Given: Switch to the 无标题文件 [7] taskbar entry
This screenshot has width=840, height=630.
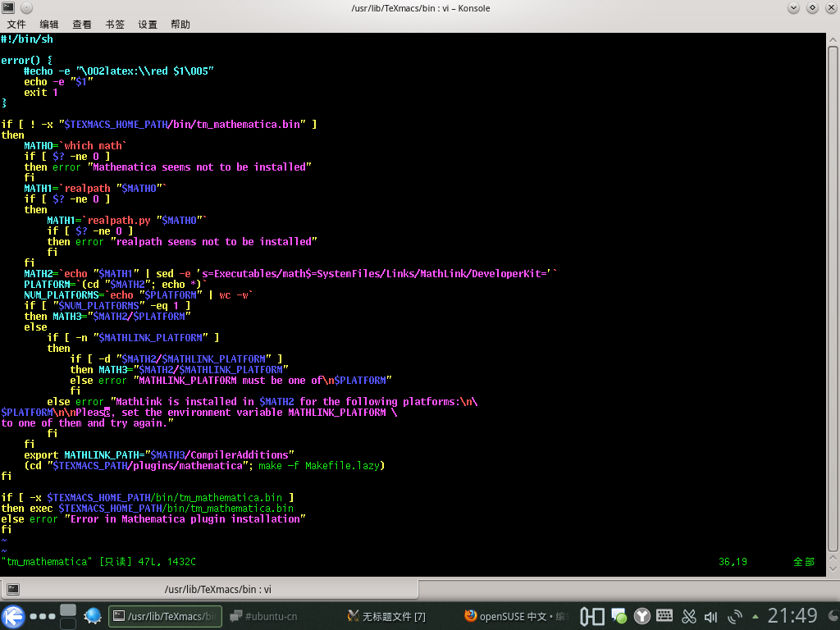Looking at the screenshot, I should coord(386,617).
